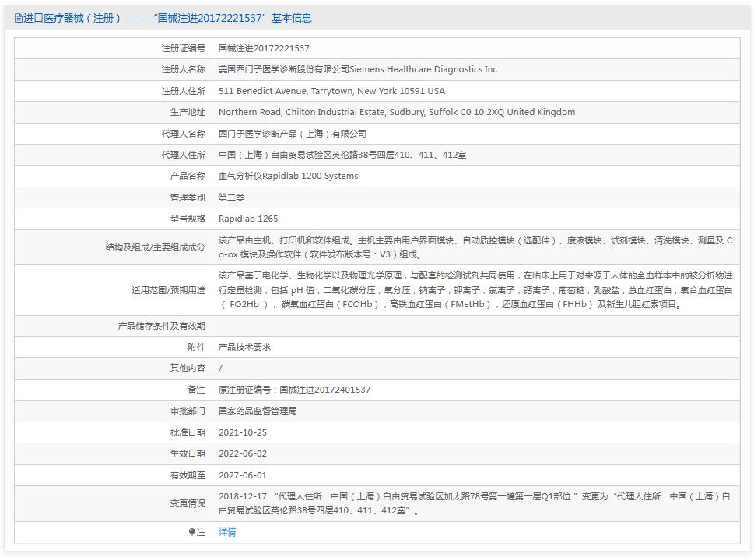754x560 pixels.
Task: Click the document icon in the page title
Action: click(18, 18)
